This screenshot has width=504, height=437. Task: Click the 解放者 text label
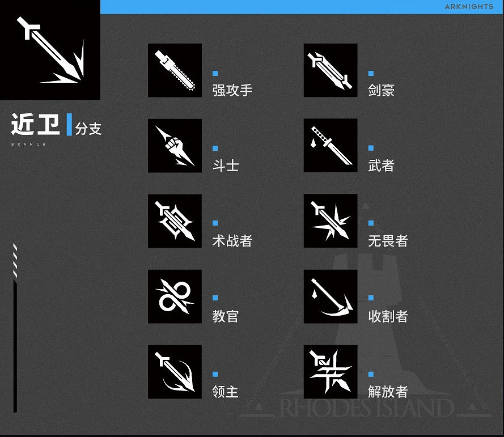pos(388,392)
